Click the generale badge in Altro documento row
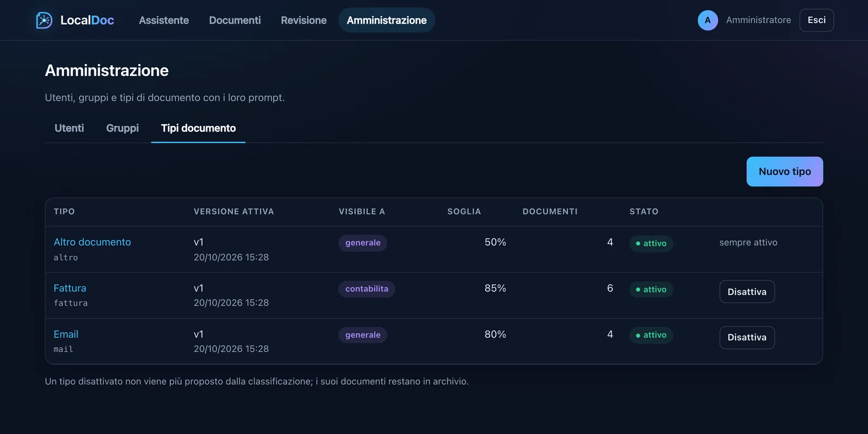868x434 pixels. (363, 243)
